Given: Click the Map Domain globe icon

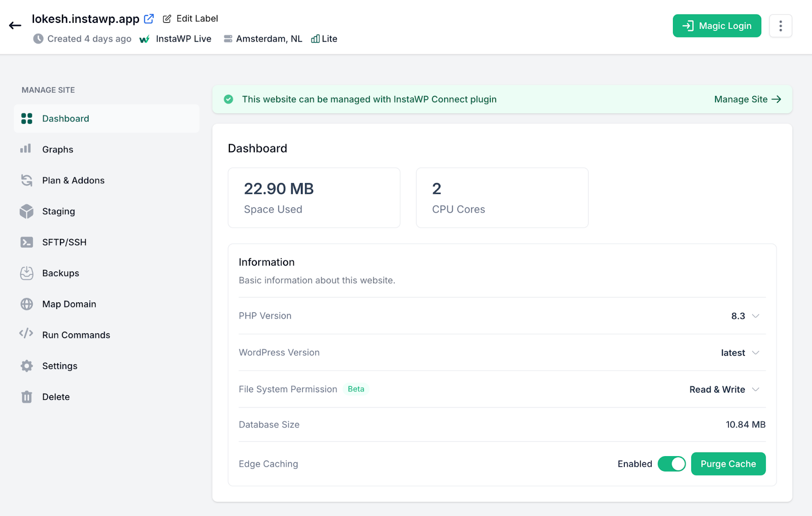Looking at the screenshot, I should point(26,304).
